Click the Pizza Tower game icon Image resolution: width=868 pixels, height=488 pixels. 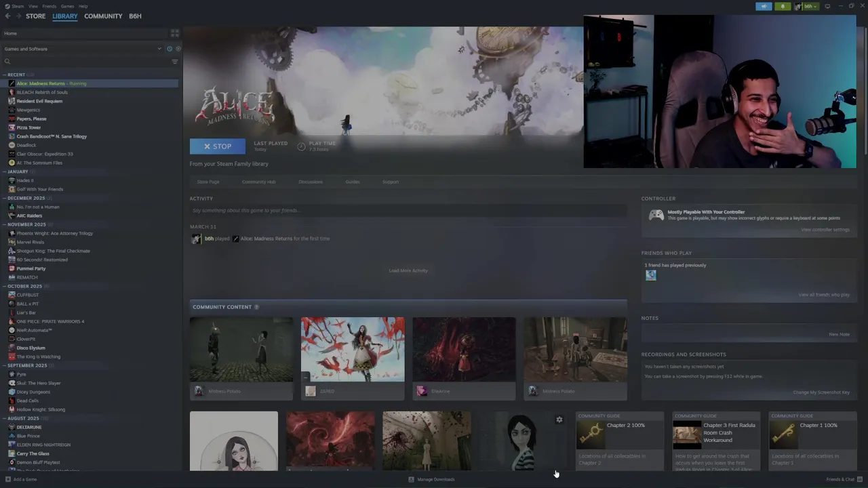pyautogui.click(x=12, y=127)
